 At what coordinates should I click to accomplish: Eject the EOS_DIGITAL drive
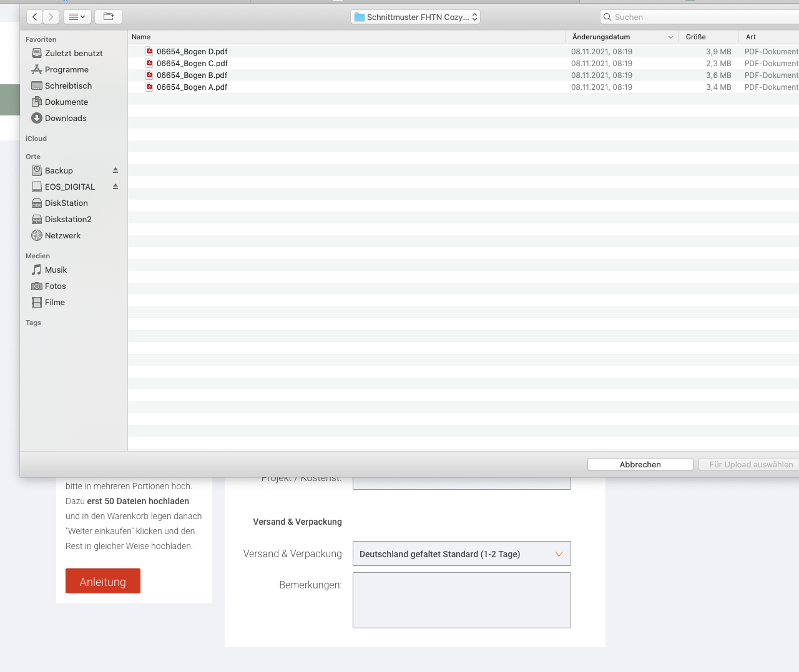pyautogui.click(x=115, y=187)
